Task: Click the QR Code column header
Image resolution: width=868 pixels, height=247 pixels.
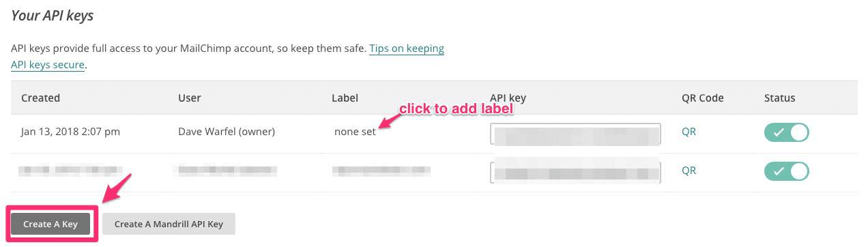Action: click(x=702, y=98)
